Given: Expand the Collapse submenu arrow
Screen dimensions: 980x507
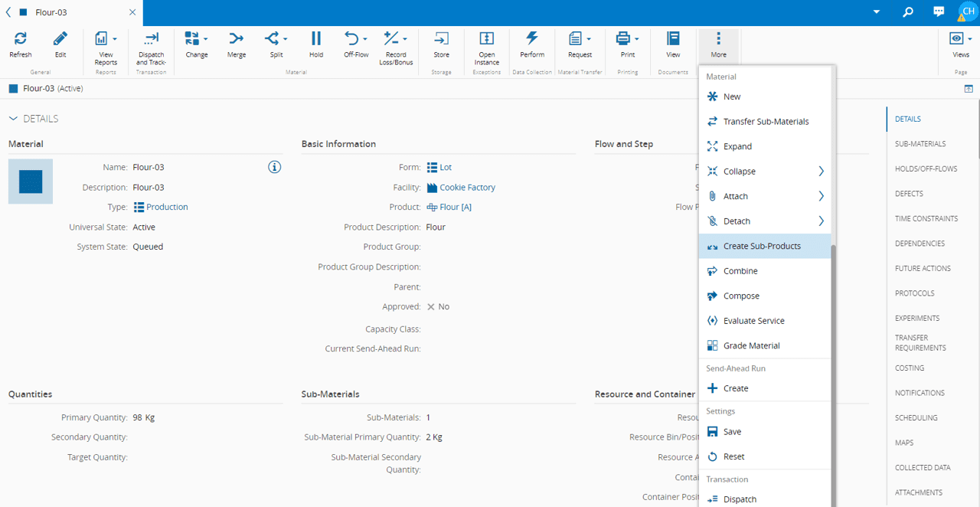Looking at the screenshot, I should click(821, 172).
